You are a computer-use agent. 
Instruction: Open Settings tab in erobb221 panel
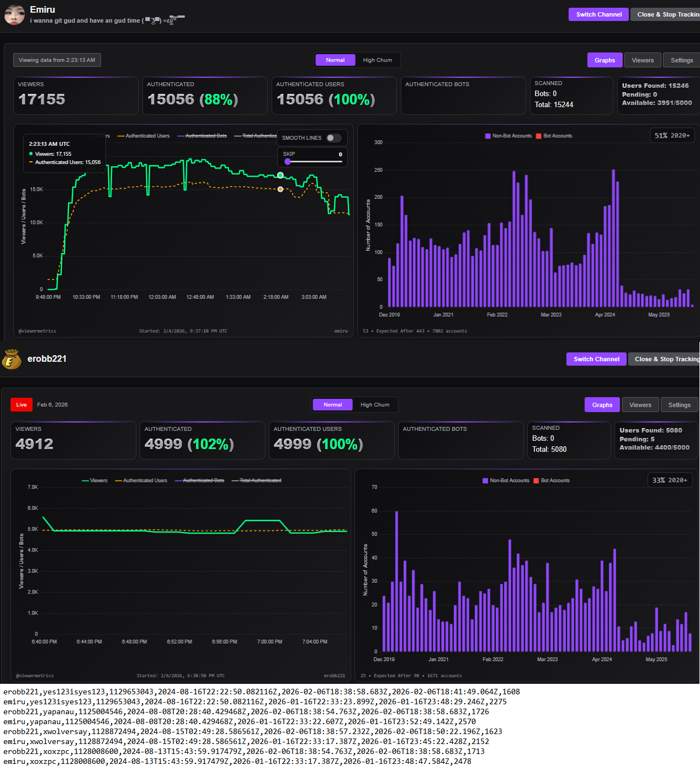pyautogui.click(x=680, y=405)
